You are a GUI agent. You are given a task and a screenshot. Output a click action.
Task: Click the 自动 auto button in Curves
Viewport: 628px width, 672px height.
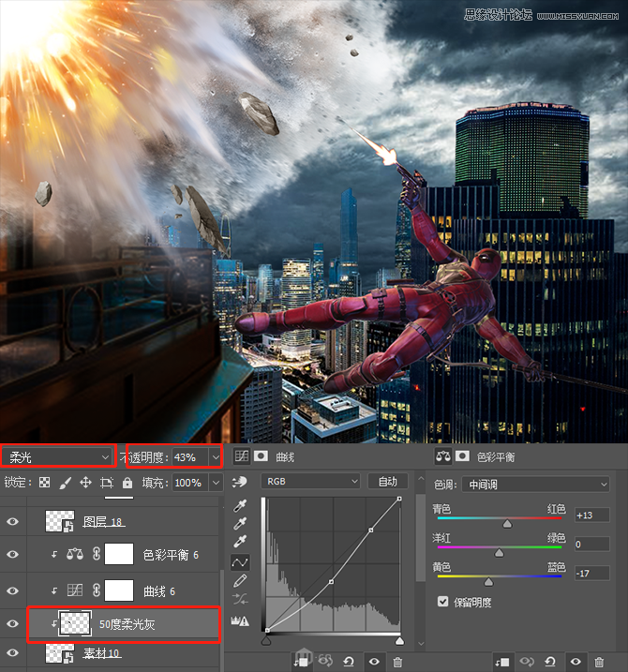(387, 482)
